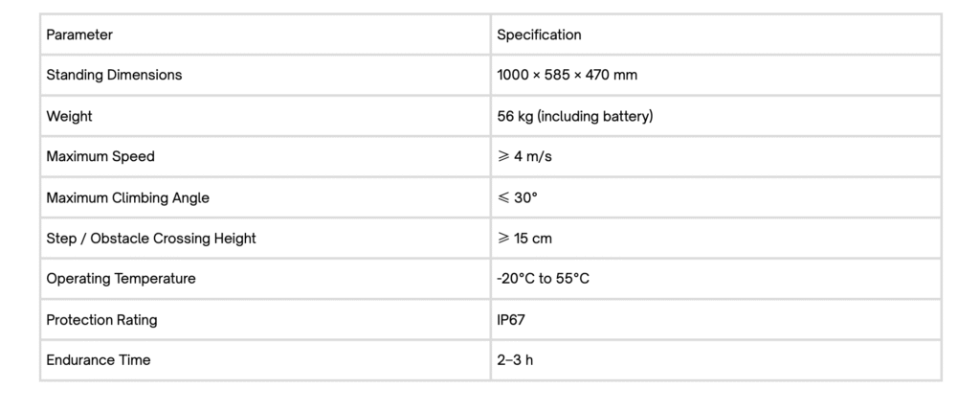The width and height of the screenshot is (980, 412).
Task: Click the IP67 rating value
Action: pos(511,320)
